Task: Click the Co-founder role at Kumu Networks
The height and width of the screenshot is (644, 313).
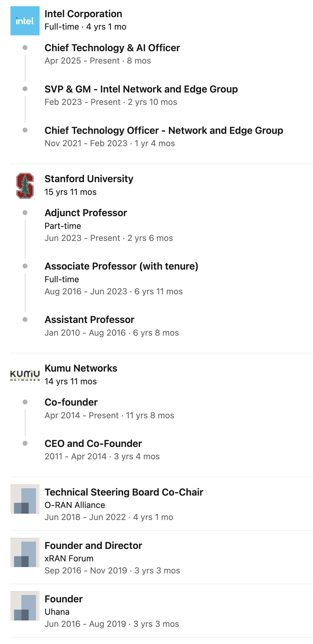Action: pyautogui.click(x=71, y=402)
